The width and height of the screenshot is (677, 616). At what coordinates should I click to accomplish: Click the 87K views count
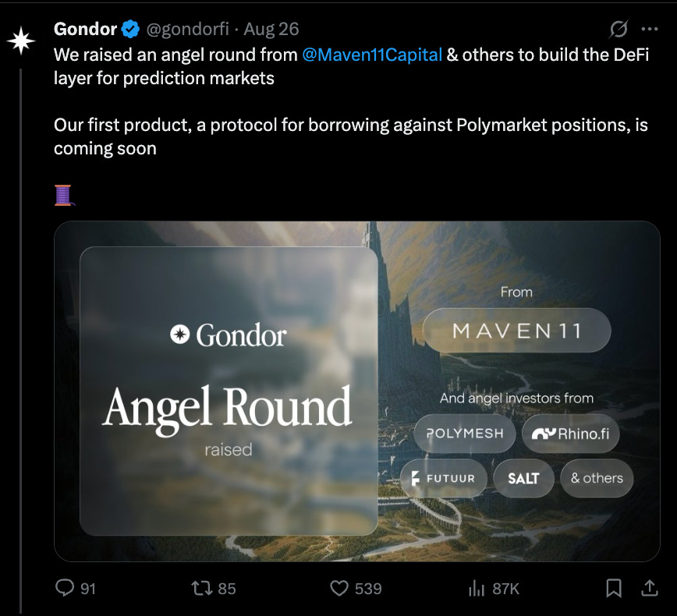click(505, 589)
